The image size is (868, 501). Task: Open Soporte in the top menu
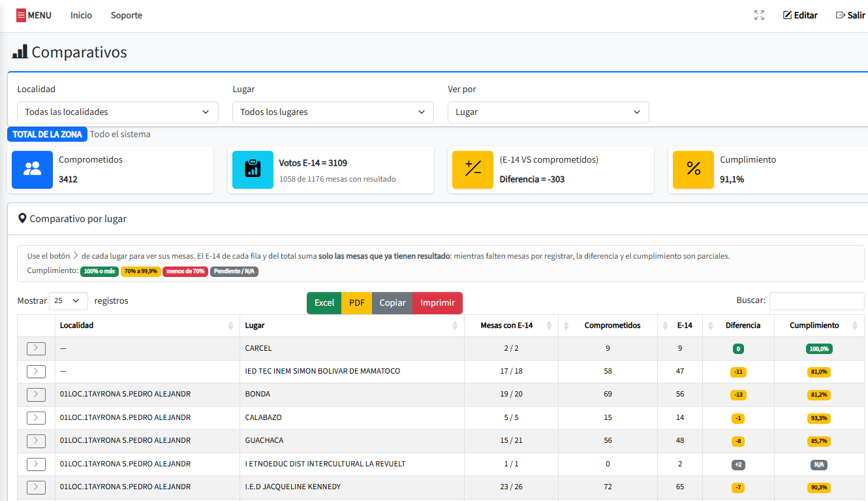(127, 15)
